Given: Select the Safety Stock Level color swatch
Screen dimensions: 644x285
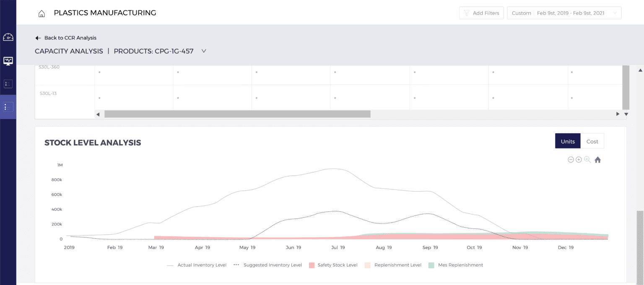Looking at the screenshot, I should 312,265.
